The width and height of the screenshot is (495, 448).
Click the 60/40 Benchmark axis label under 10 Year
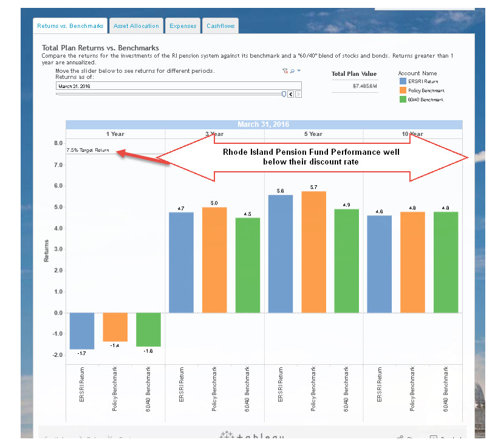445,389
